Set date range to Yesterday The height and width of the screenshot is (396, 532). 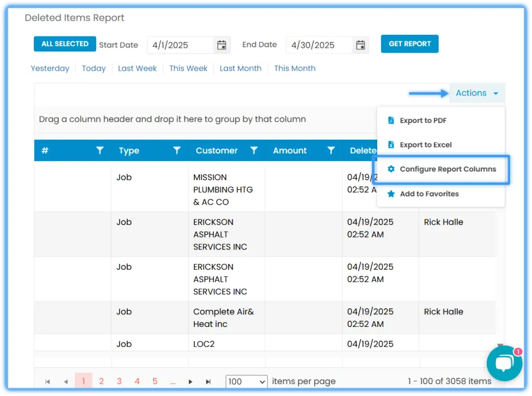click(x=50, y=68)
